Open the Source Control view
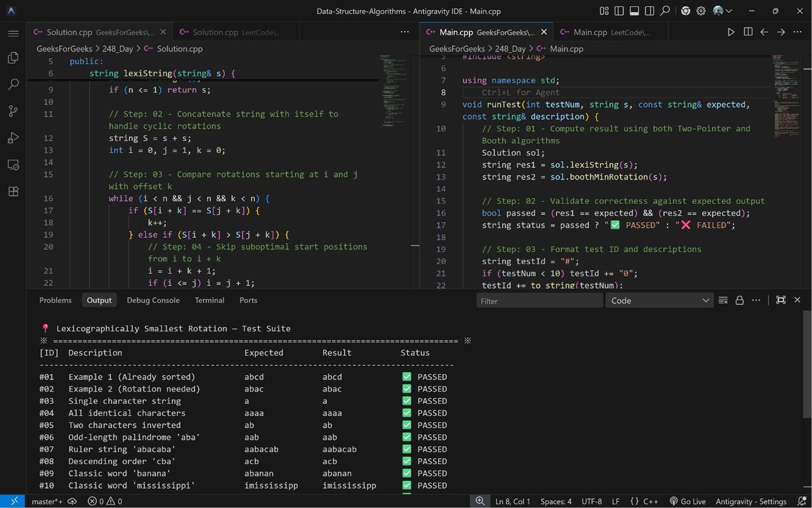This screenshot has height=508, width=812. (x=13, y=111)
